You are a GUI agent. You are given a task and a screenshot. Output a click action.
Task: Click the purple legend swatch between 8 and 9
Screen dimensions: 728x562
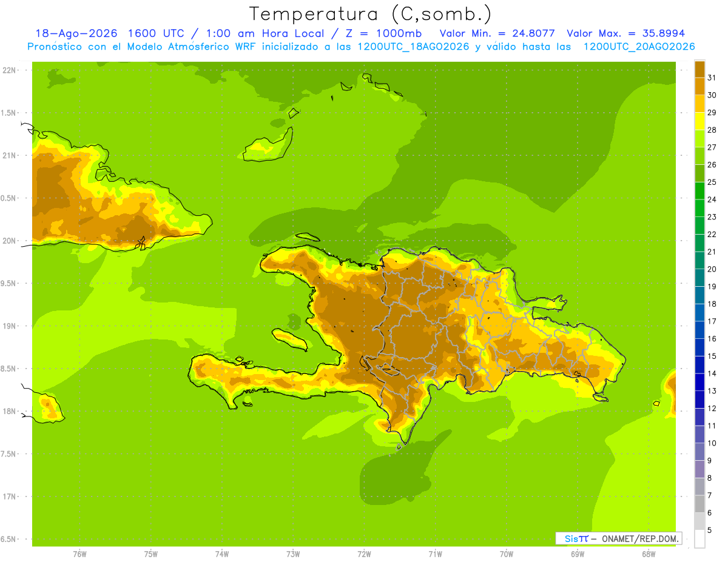click(x=699, y=469)
